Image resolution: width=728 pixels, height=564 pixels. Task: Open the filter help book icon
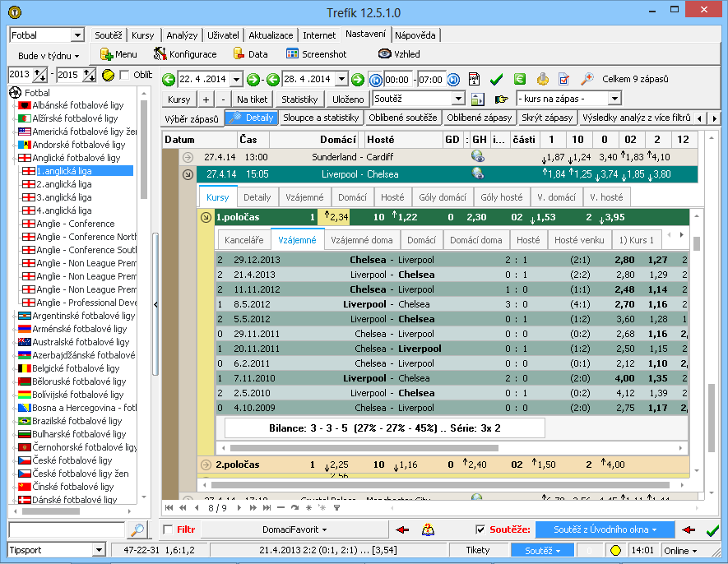click(x=428, y=529)
